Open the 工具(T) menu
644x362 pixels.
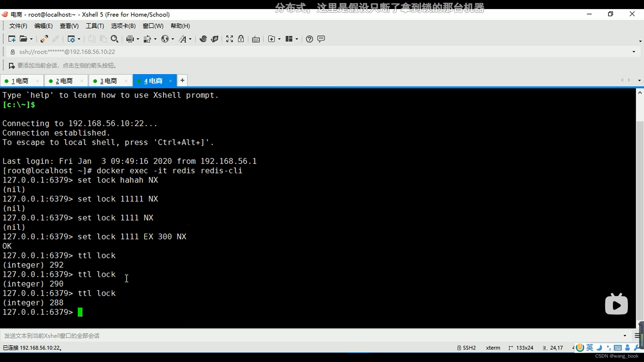(x=95, y=26)
